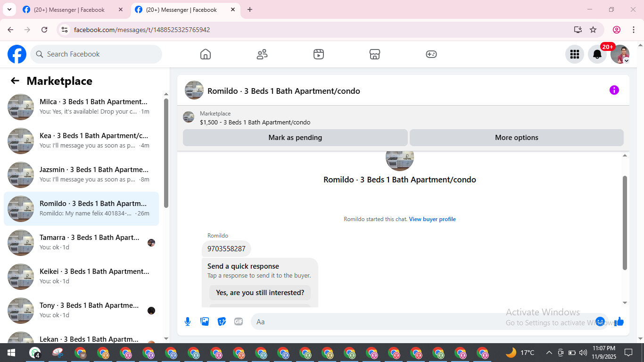This screenshot has height=362, width=644.
Task: Click the back arrow beside Marketplace heading
Action: (x=15, y=81)
